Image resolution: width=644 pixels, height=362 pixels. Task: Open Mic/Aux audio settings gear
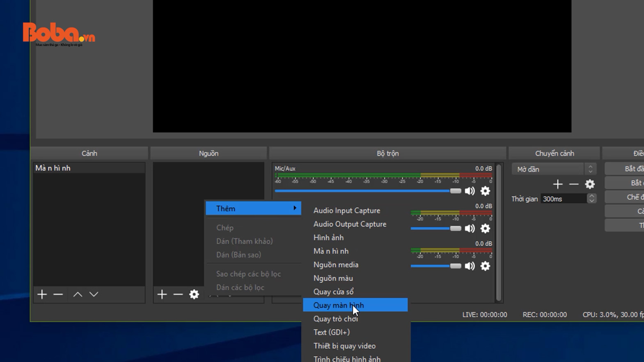485,191
